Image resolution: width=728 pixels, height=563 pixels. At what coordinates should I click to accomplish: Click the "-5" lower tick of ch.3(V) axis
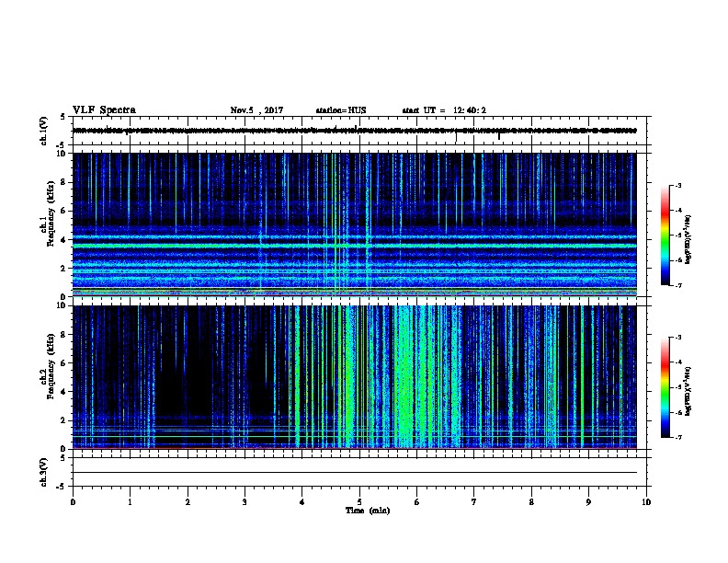coord(63,487)
